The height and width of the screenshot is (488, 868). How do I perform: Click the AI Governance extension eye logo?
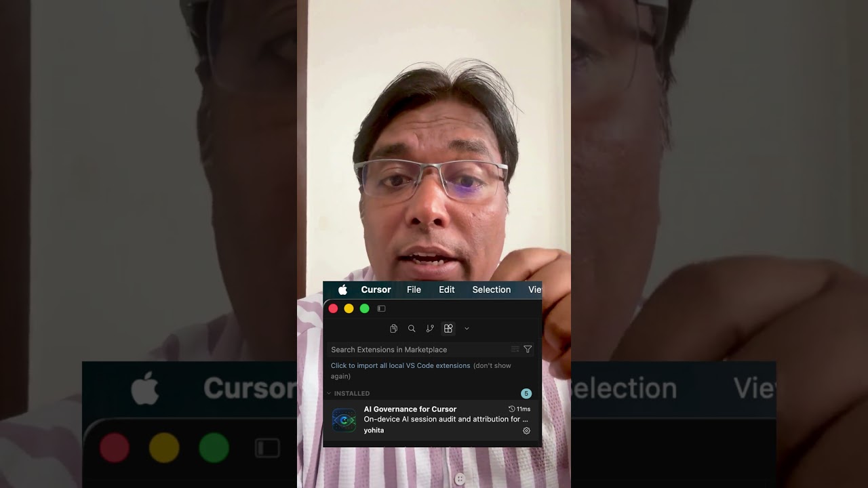[x=344, y=420]
